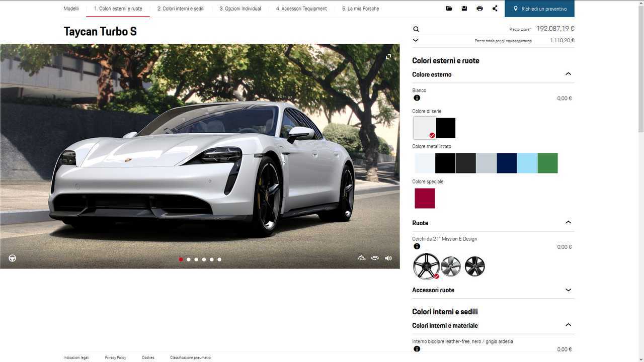Toggle sound with the speaker icon
The image size is (644, 362).
click(388, 258)
